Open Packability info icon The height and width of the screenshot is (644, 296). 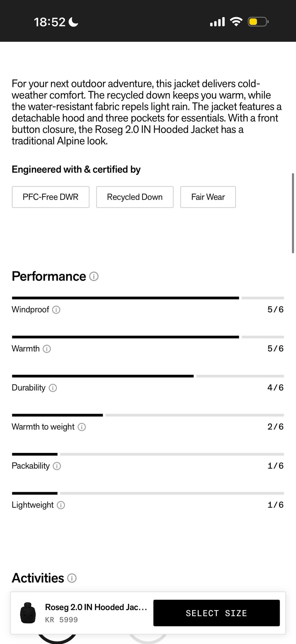point(57,466)
